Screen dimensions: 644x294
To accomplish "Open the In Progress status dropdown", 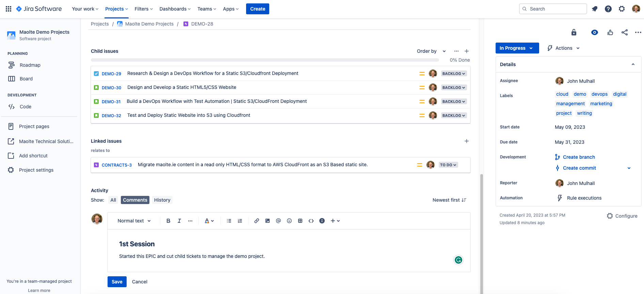I will click(x=517, y=48).
